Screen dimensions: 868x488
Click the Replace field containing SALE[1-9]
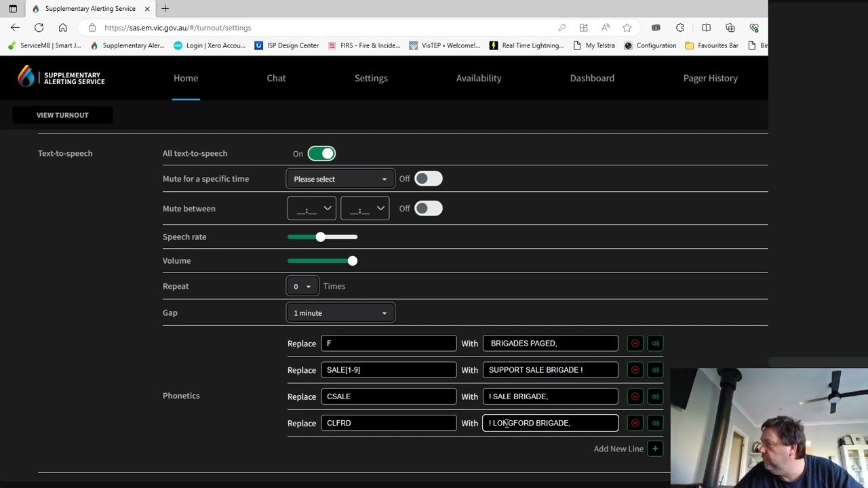tap(389, 370)
